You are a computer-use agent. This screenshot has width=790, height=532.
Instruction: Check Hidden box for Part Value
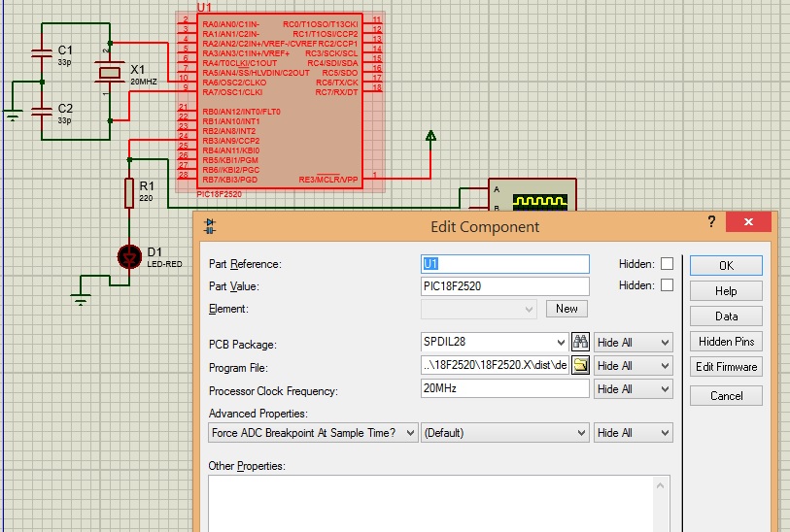click(x=667, y=286)
